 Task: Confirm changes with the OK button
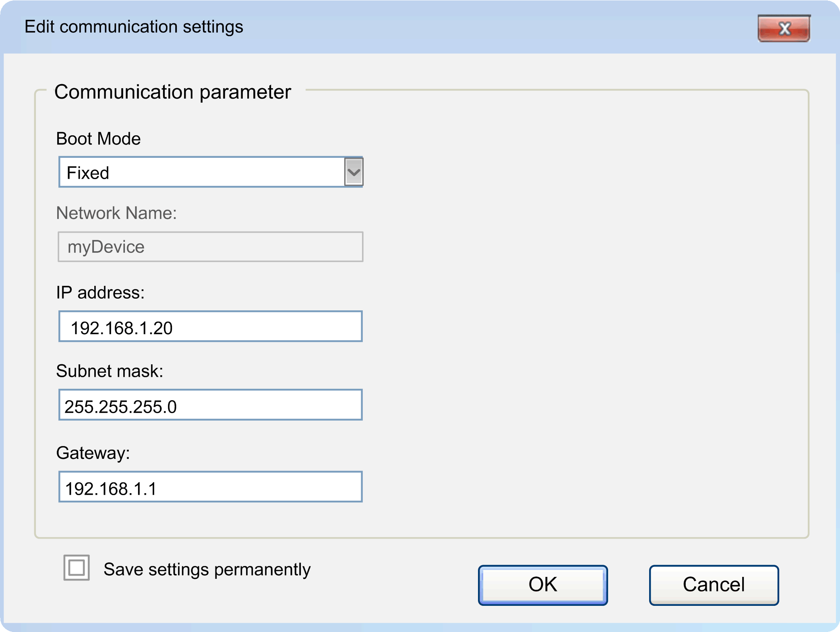tap(543, 585)
